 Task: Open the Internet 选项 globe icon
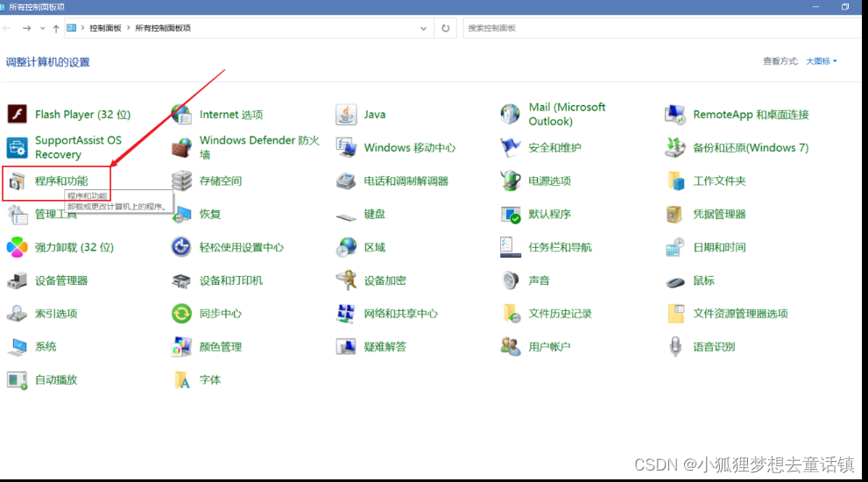tap(181, 114)
